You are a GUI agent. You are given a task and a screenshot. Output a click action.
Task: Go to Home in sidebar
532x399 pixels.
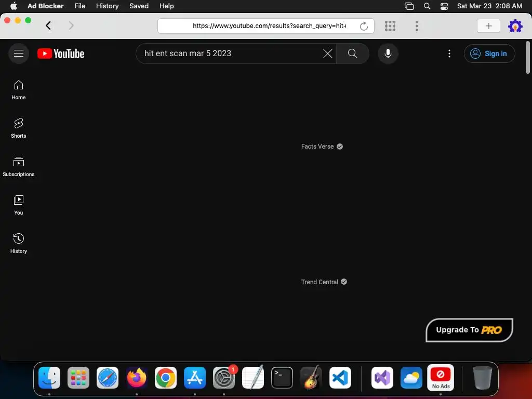(x=19, y=90)
